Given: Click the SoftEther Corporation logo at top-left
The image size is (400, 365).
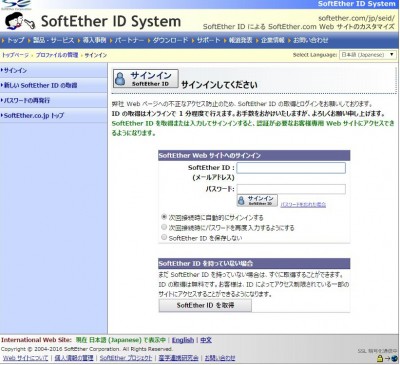Looking at the screenshot, I should tap(16, 5).
